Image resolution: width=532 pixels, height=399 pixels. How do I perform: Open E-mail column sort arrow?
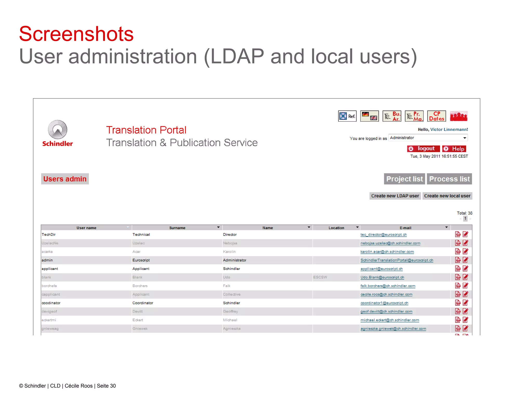coord(446,228)
